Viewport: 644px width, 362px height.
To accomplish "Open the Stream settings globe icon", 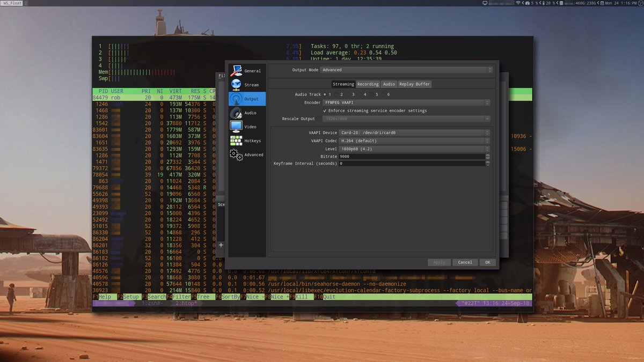I will 236,85.
